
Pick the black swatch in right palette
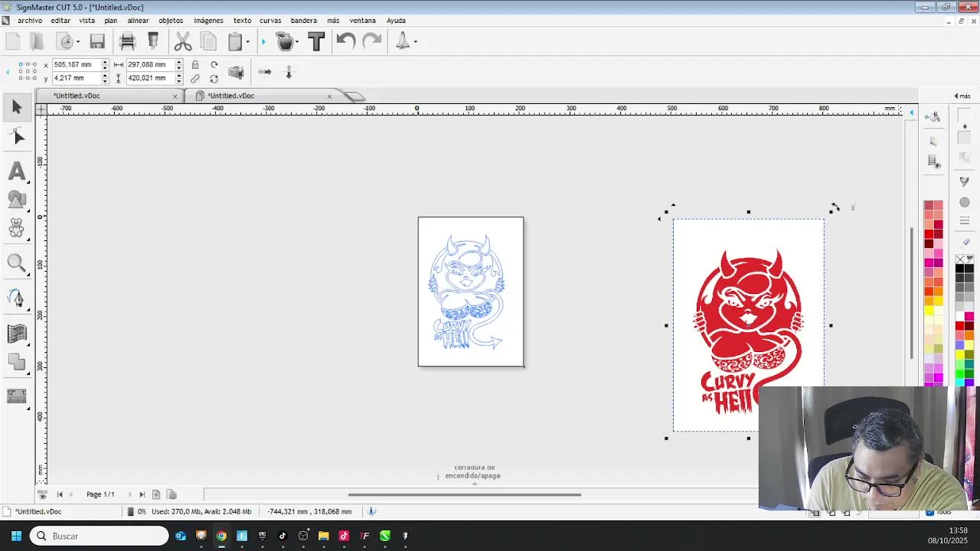(x=960, y=269)
